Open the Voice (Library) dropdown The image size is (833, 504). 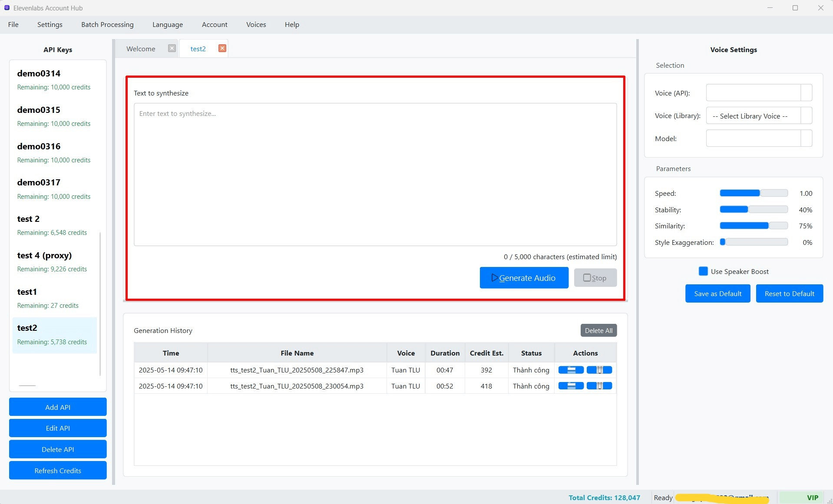click(759, 116)
